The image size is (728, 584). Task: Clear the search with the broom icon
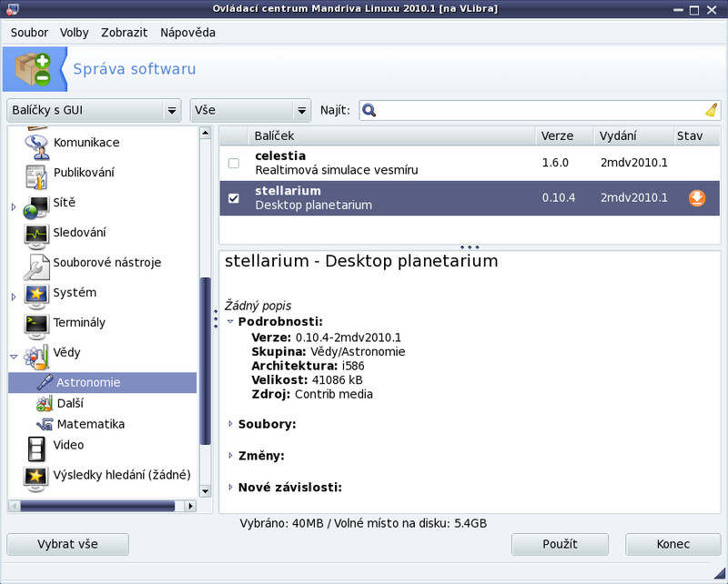(712, 110)
